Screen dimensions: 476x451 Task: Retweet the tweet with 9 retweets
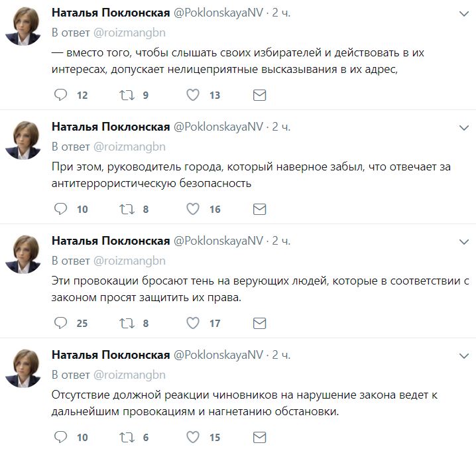[x=127, y=96]
